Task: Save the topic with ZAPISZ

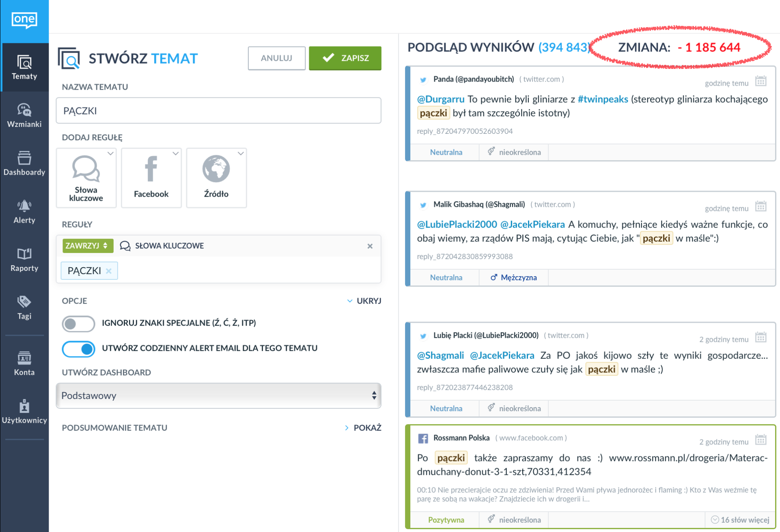Action: click(x=345, y=58)
